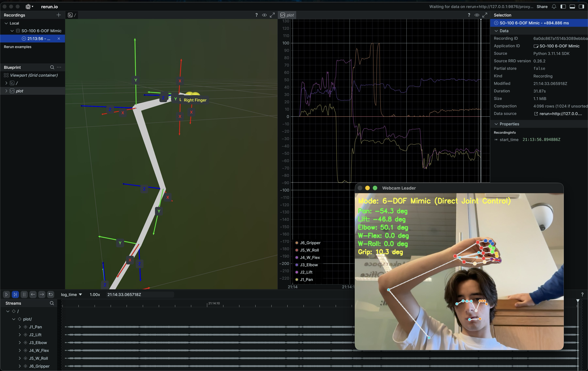The height and width of the screenshot is (371, 588).
Task: Pause the timeline playback
Action: (x=24, y=295)
